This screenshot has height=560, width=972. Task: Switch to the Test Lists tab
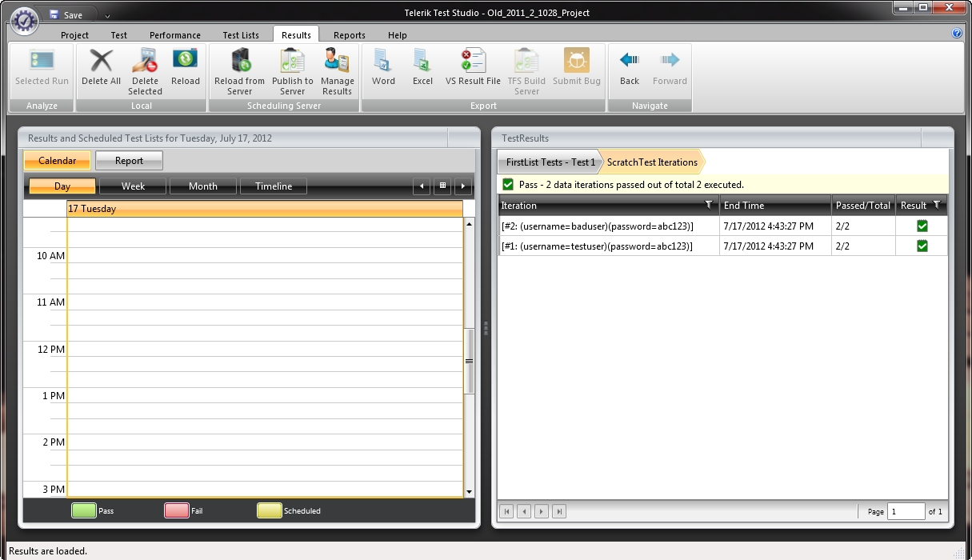241,35
